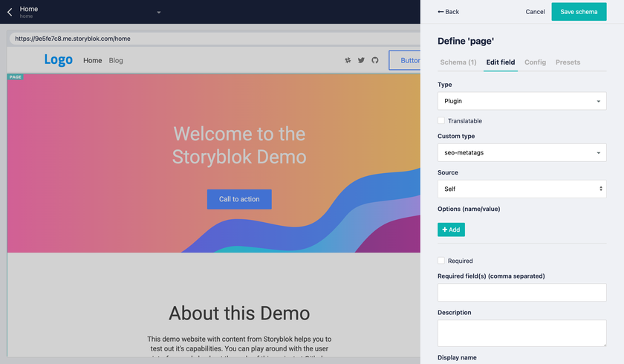Screen dimensions: 624x364
Task: Click the Save schema button
Action: click(579, 12)
